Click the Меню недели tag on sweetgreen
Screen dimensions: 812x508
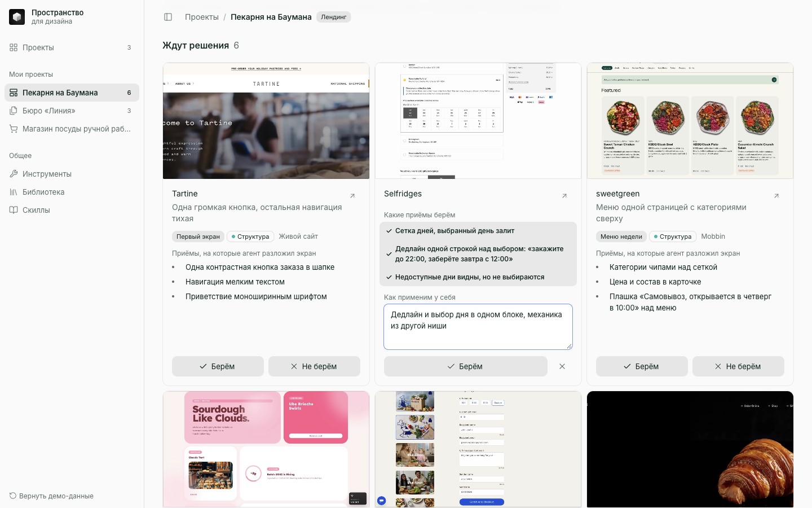[621, 237]
